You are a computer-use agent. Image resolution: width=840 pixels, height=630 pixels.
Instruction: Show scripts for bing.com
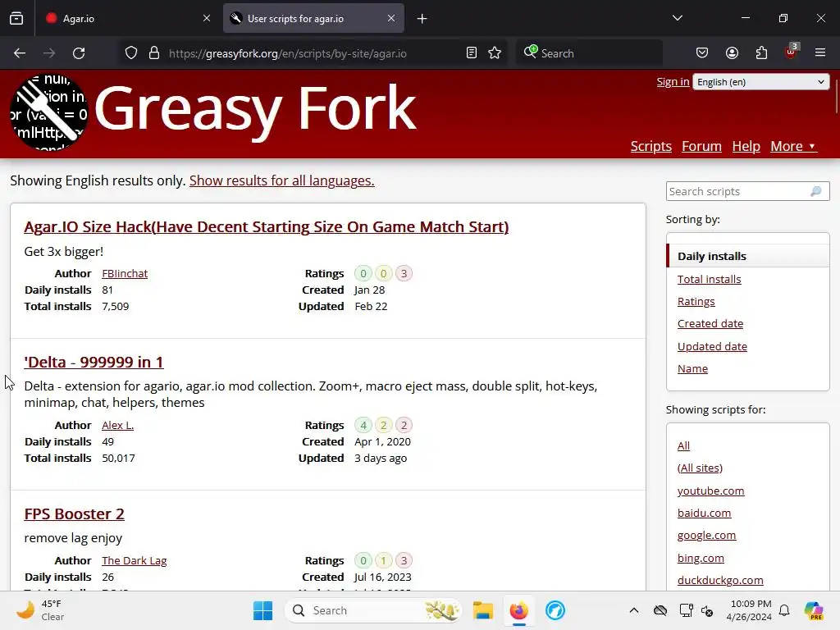pyautogui.click(x=701, y=558)
